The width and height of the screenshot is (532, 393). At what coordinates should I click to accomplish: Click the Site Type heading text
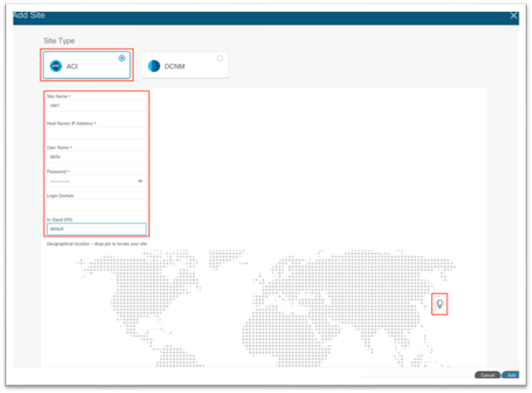click(59, 40)
